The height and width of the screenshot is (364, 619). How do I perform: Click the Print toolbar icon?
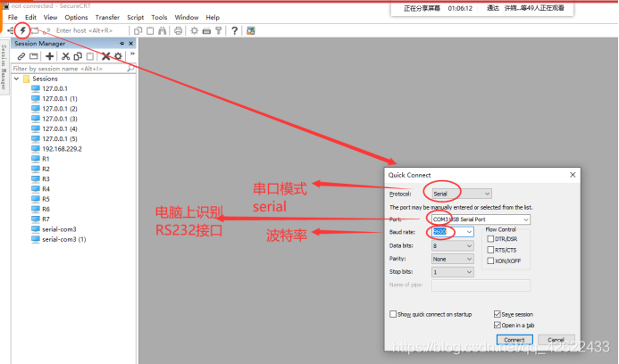pos(179,30)
